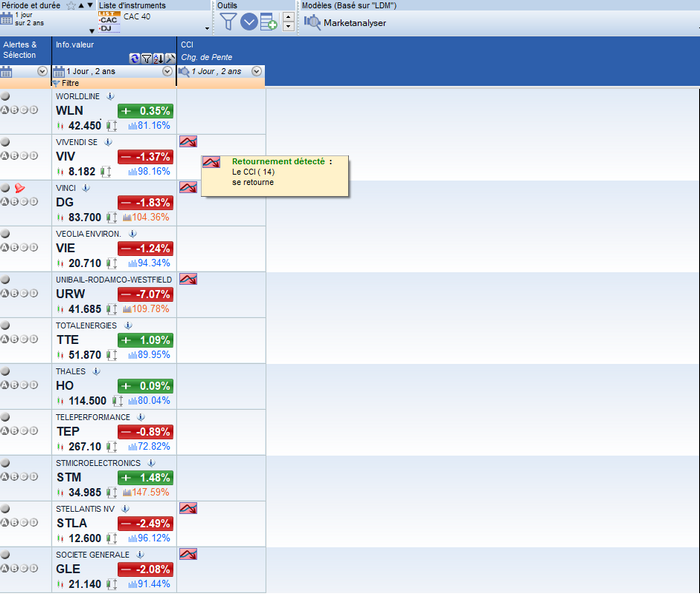This screenshot has height=594, width=700.
Task: Click the CCI reversal signal icon for URW
Action: tap(188, 279)
